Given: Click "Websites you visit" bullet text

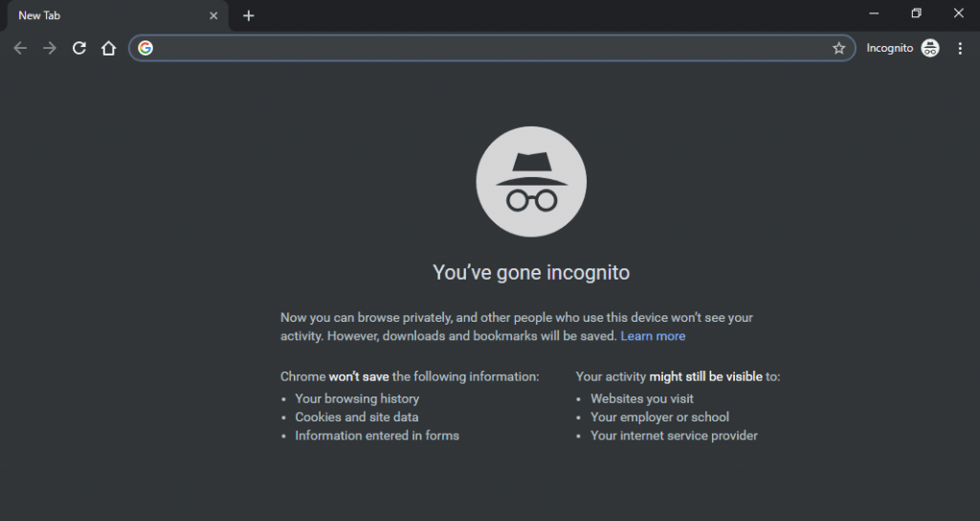Looking at the screenshot, I should (x=642, y=398).
